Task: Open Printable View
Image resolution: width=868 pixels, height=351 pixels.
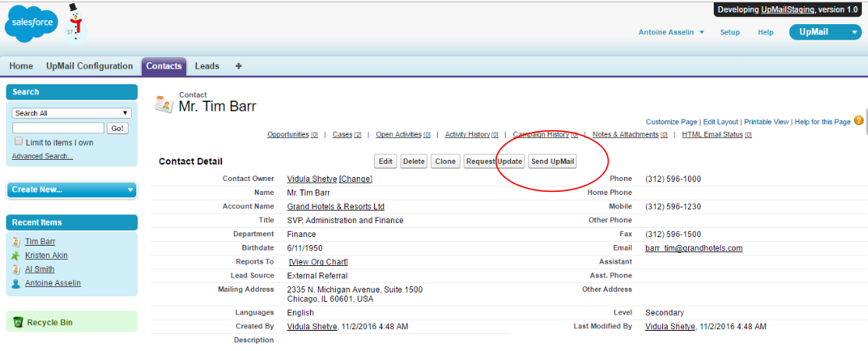Action: pos(766,122)
